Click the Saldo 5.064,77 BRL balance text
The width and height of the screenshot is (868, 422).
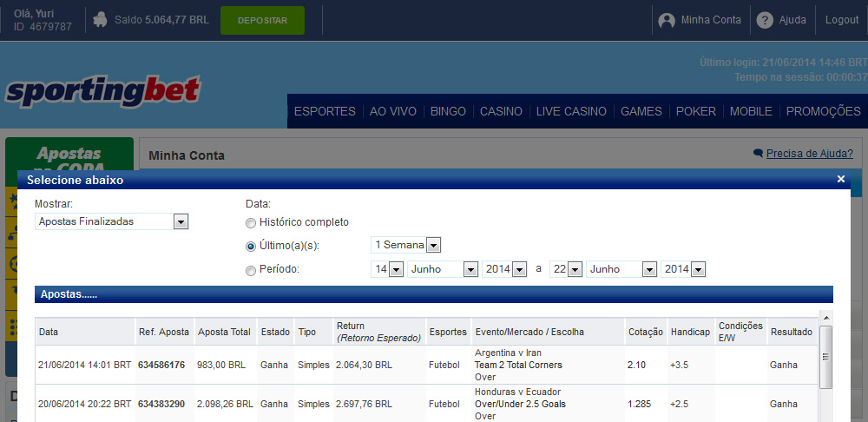pyautogui.click(x=161, y=20)
